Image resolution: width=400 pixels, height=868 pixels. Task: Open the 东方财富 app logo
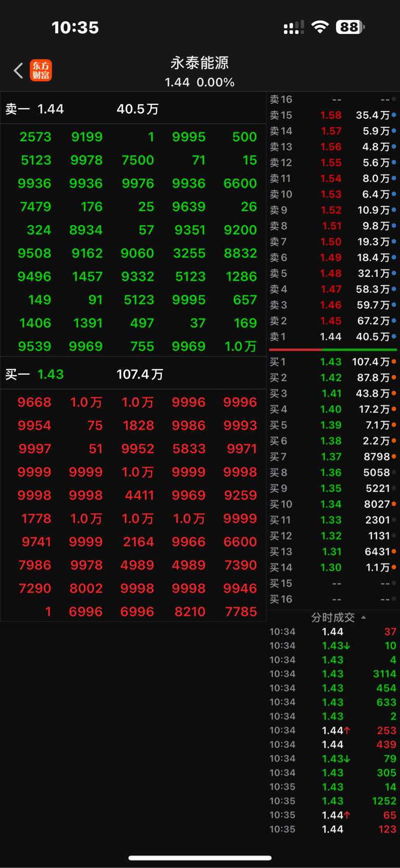(x=41, y=70)
